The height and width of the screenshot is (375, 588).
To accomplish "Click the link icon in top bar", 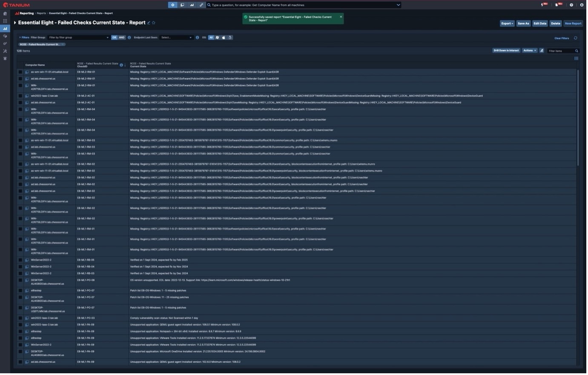I will [x=202, y=5].
